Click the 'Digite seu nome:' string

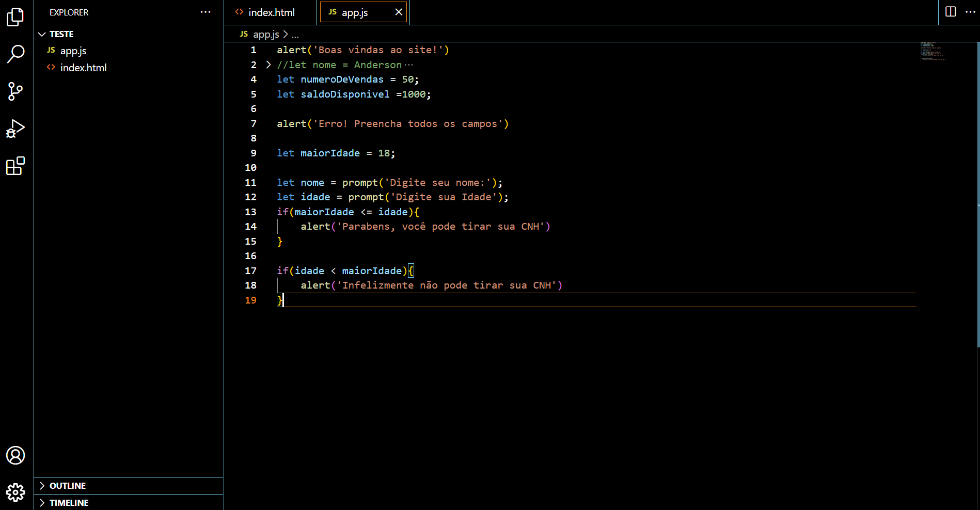(438, 183)
